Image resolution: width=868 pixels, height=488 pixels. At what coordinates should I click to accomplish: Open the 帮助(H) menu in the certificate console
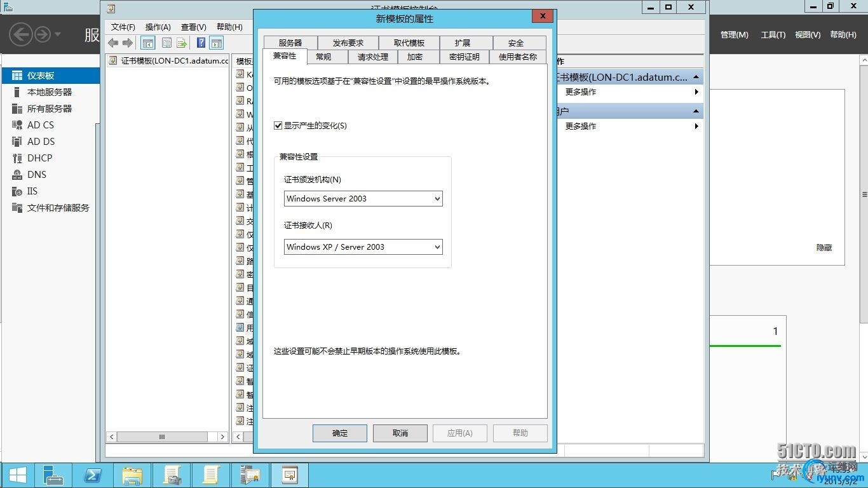(x=229, y=27)
